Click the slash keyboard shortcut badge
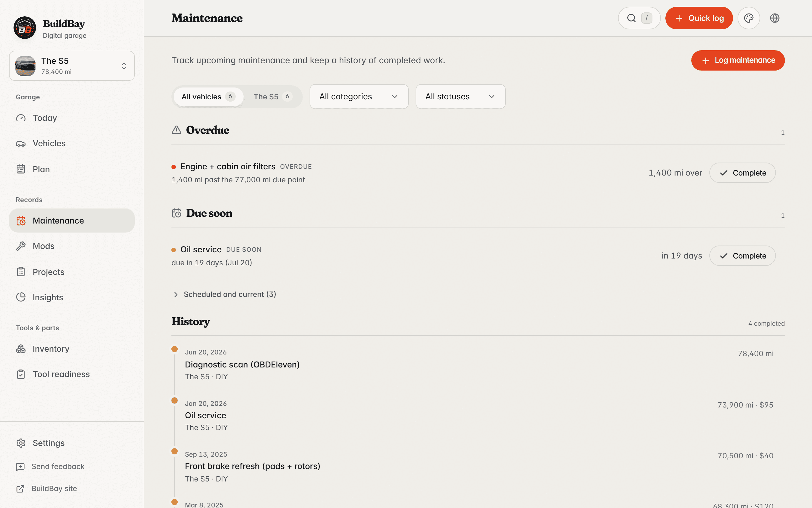Image resolution: width=812 pixels, height=508 pixels. (646, 18)
